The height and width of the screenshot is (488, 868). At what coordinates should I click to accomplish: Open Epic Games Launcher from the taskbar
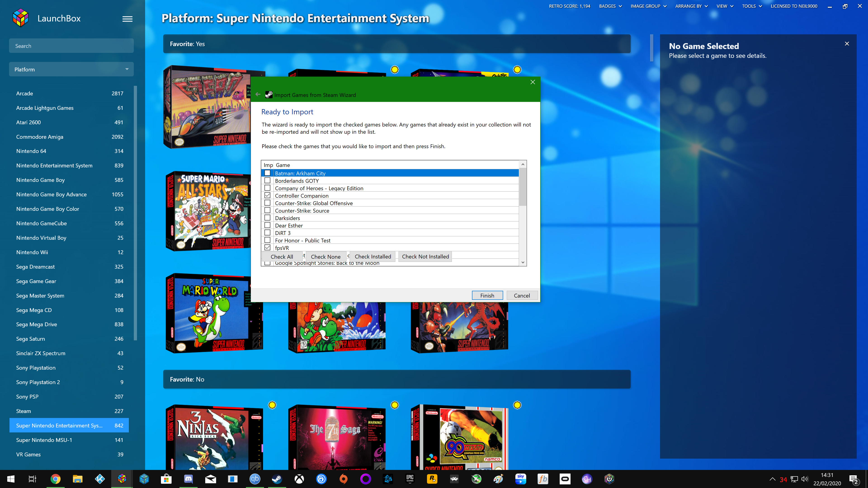tap(410, 479)
